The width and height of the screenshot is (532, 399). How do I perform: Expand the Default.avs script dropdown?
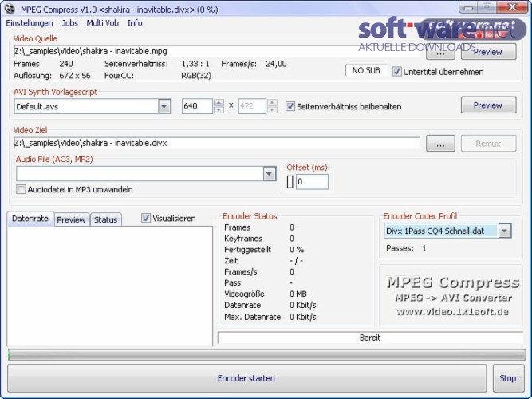[x=164, y=107]
